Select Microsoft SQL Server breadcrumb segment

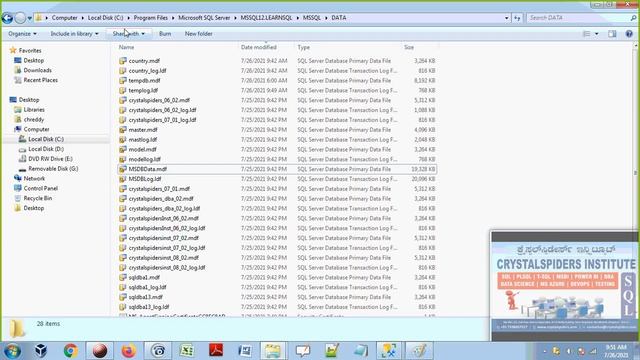[x=204, y=18]
